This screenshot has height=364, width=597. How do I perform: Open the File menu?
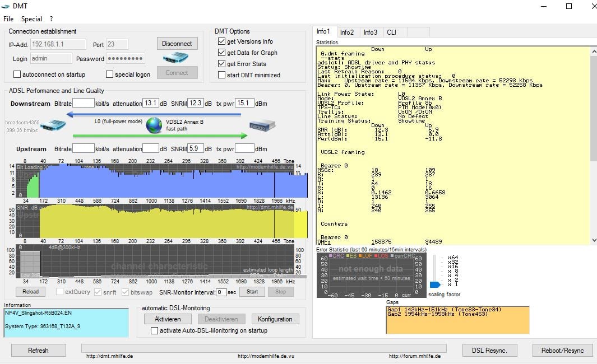click(8, 19)
